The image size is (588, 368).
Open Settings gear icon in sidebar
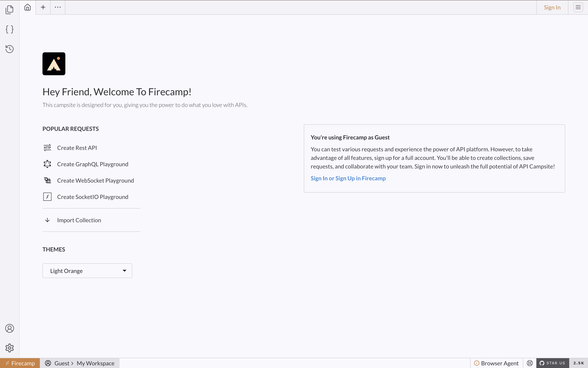[9, 348]
